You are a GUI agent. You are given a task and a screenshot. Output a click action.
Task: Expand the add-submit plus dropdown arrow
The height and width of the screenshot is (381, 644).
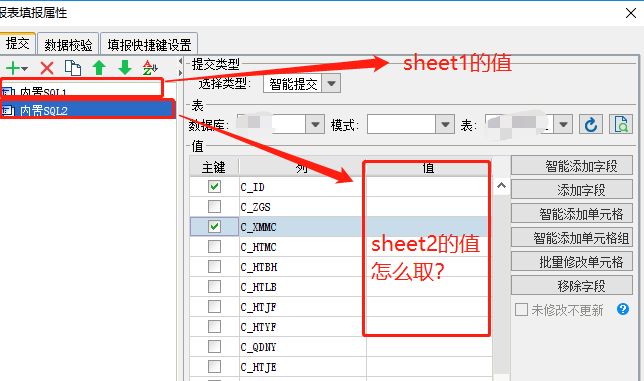[x=24, y=69]
